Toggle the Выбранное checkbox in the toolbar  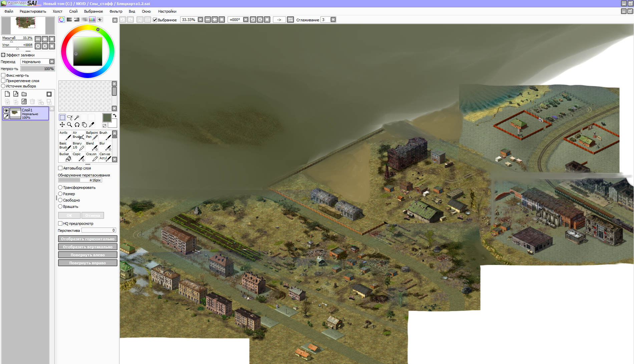coord(155,20)
